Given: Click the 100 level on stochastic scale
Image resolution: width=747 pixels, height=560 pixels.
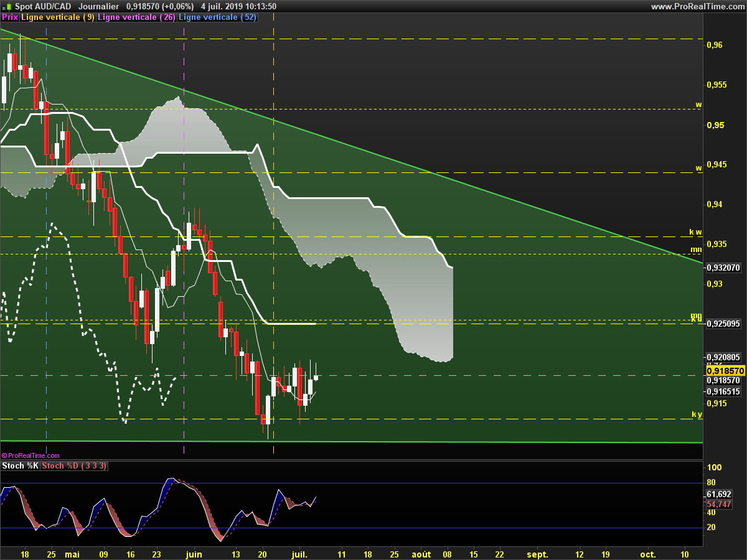Looking at the screenshot, I should tap(715, 468).
